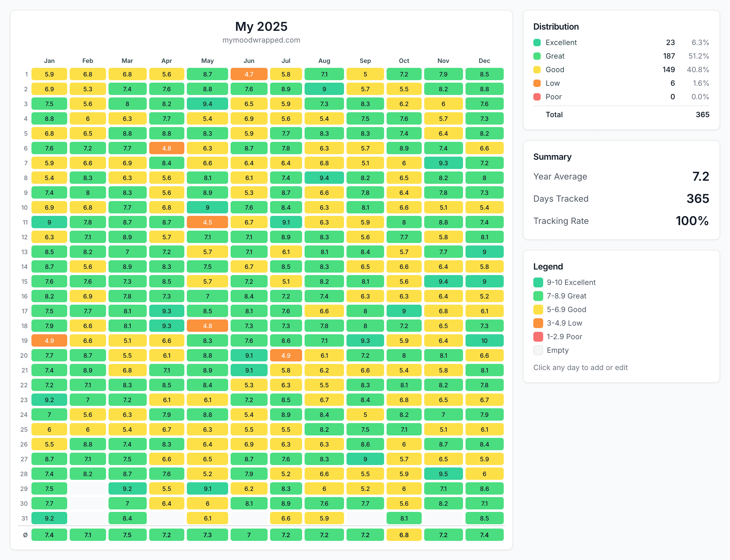Viewport: 730px width, 560px height.
Task: Click the Empty swatch in Legend
Action: 538,350
